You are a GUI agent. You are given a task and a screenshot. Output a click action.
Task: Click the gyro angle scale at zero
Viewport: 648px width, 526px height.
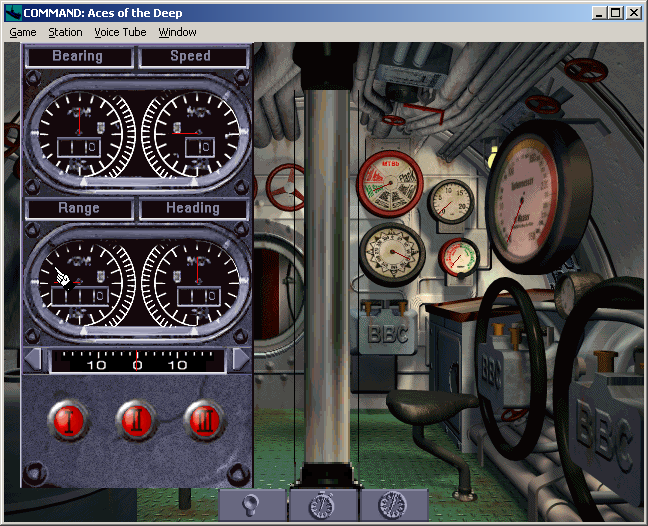[x=137, y=360]
